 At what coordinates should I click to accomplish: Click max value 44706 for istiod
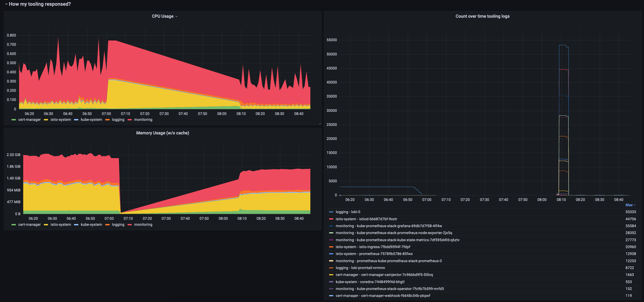630,219
